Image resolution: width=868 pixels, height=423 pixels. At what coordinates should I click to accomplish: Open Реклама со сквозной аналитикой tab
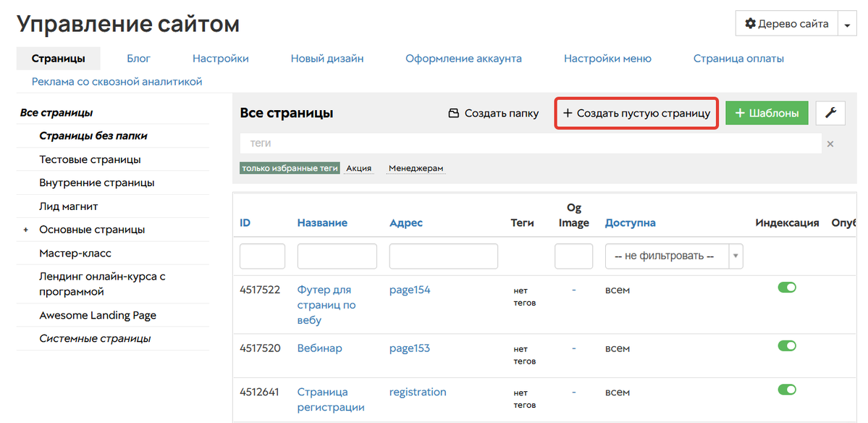[117, 81]
